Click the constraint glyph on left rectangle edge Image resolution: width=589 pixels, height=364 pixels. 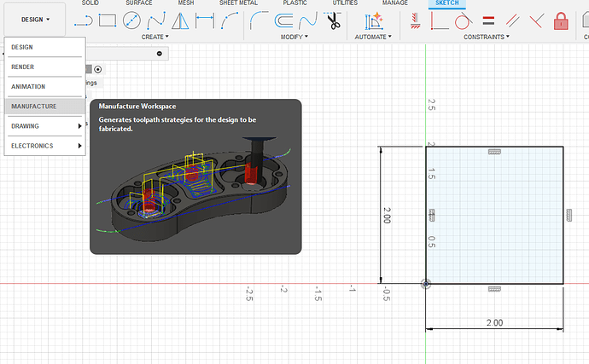click(x=432, y=215)
